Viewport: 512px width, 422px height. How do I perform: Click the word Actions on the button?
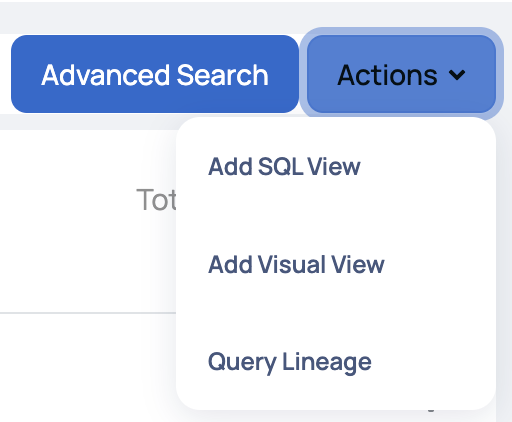pyautogui.click(x=387, y=75)
